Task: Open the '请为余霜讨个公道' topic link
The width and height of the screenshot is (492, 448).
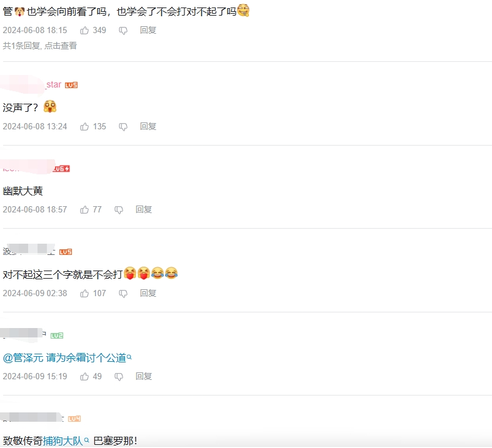Action: 89,357
